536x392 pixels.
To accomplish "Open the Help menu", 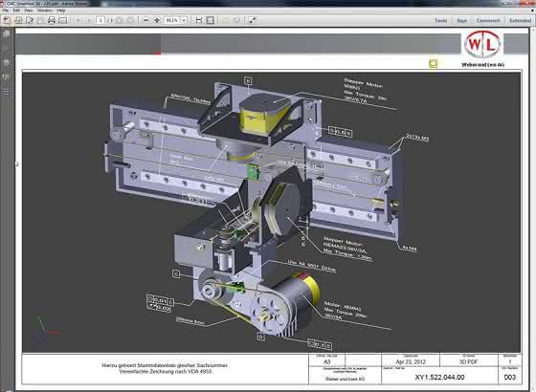I will [61, 11].
